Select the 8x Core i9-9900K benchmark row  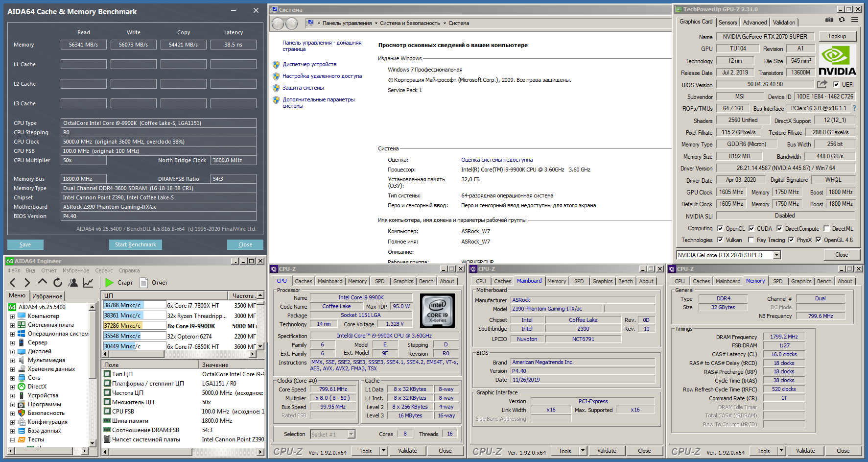tap(180, 326)
